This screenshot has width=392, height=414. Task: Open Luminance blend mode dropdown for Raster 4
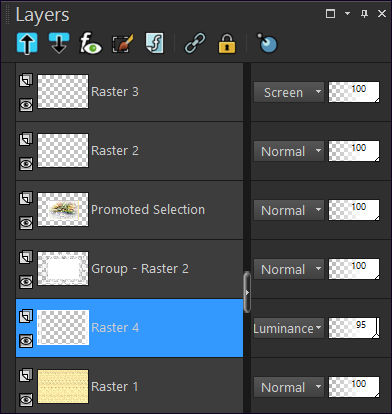(289, 328)
